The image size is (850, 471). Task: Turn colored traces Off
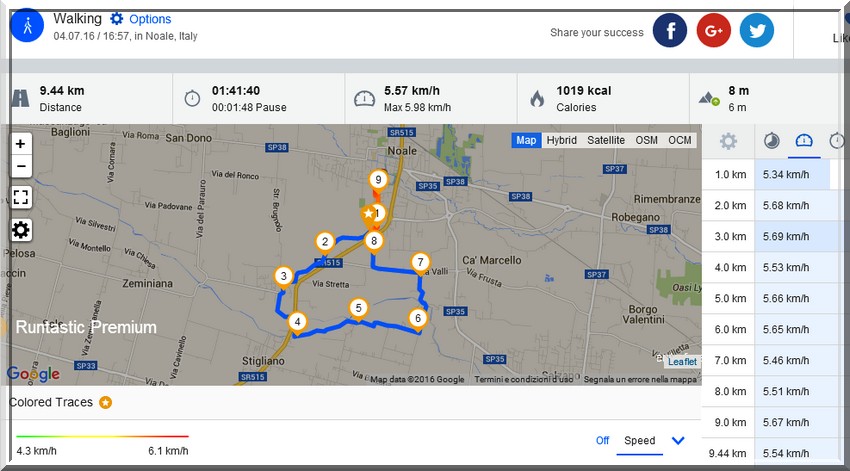tap(602, 440)
